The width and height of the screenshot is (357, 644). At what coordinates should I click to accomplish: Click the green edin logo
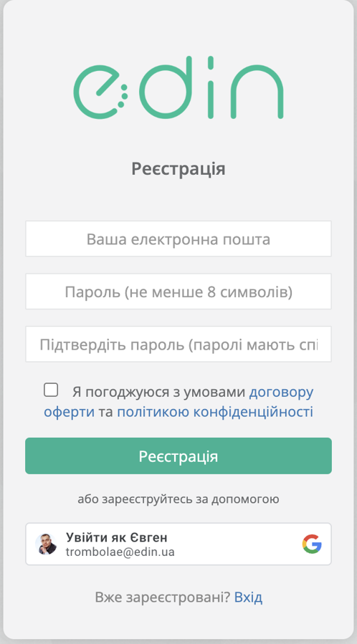pos(178,87)
